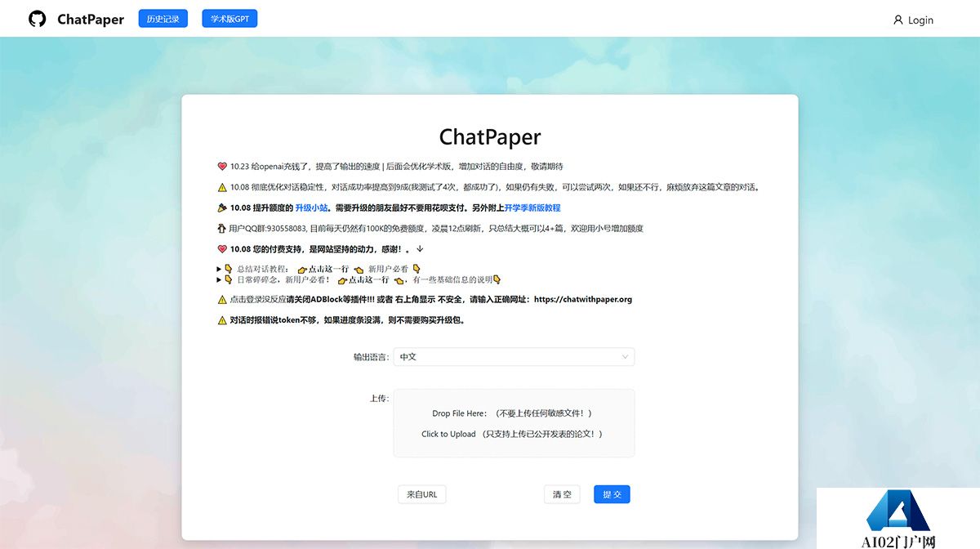The height and width of the screenshot is (549, 980).
Task: Click the Login text link
Action: (920, 20)
